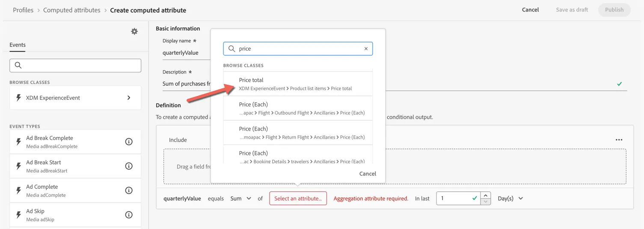Viewport: 644px width, 229px height.
Task: Show info for Ad Break Complete event
Action: tap(129, 142)
